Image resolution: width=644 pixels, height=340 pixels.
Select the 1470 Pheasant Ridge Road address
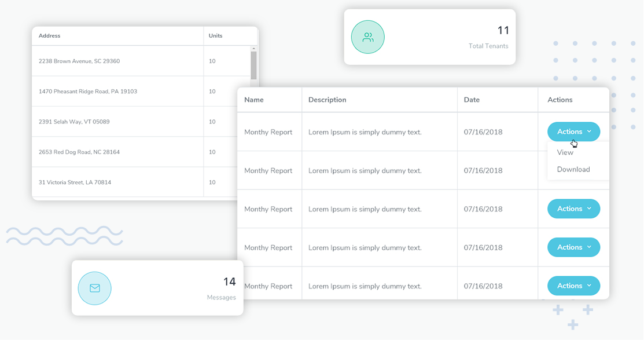[x=88, y=92]
